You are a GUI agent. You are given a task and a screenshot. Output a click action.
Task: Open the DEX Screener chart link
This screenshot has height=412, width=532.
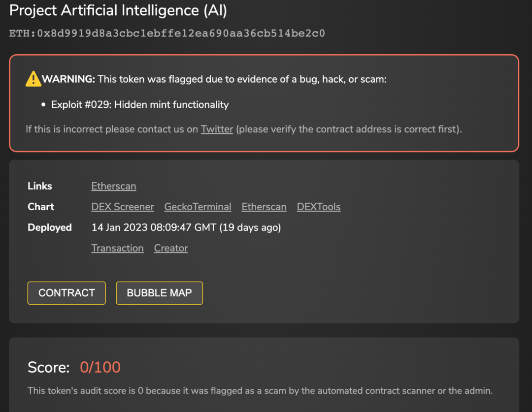[x=123, y=207]
